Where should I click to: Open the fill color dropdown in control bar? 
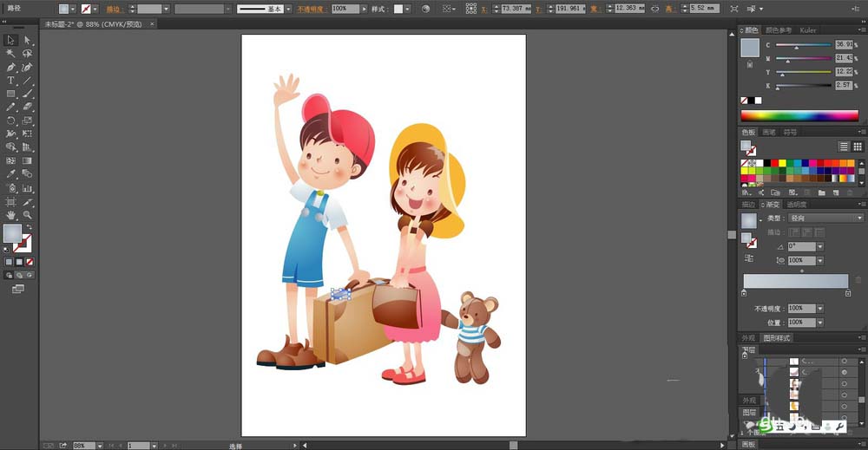73,9
